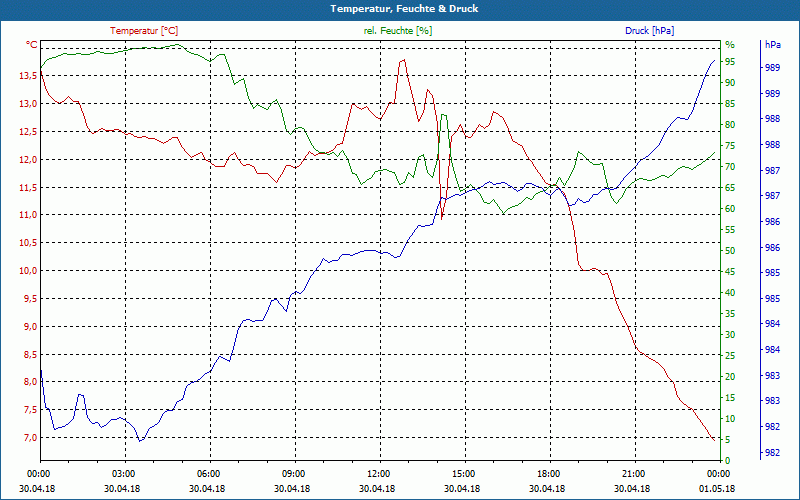
Task: Click the 06:00 time axis label
Action: coord(207,474)
